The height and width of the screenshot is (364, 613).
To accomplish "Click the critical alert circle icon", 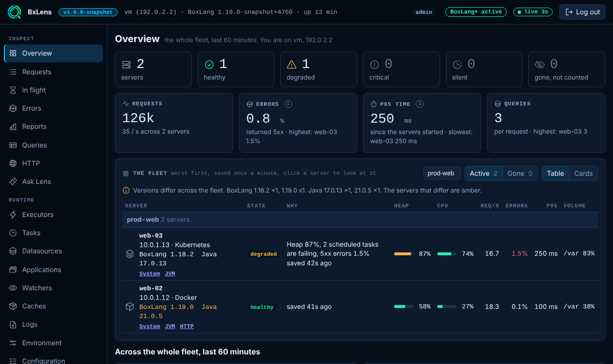I will pyautogui.click(x=375, y=65).
